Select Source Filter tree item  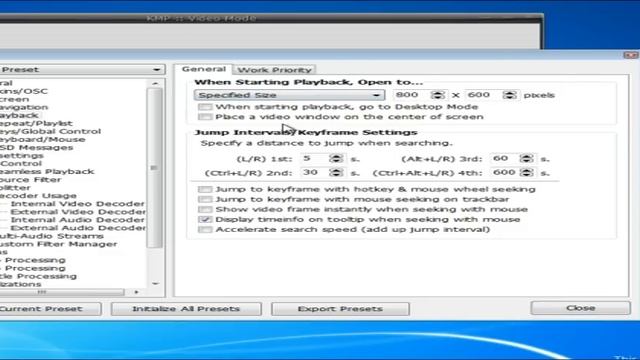(31, 180)
